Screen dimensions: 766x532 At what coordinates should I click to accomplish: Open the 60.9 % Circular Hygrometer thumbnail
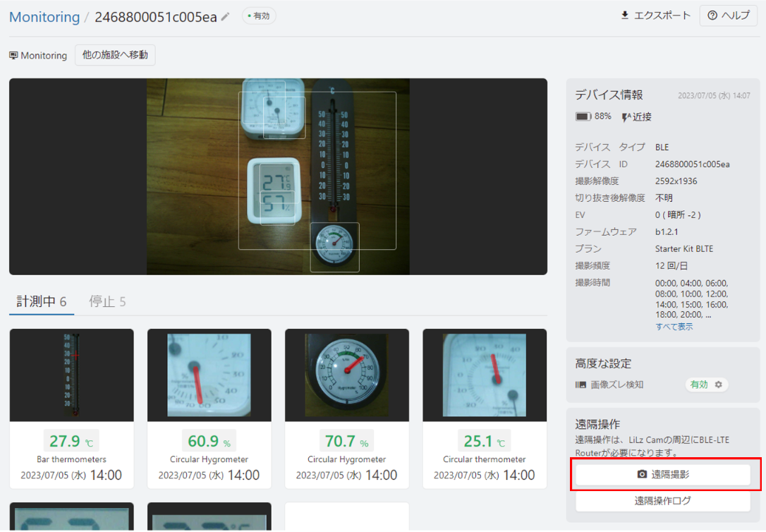pos(209,375)
